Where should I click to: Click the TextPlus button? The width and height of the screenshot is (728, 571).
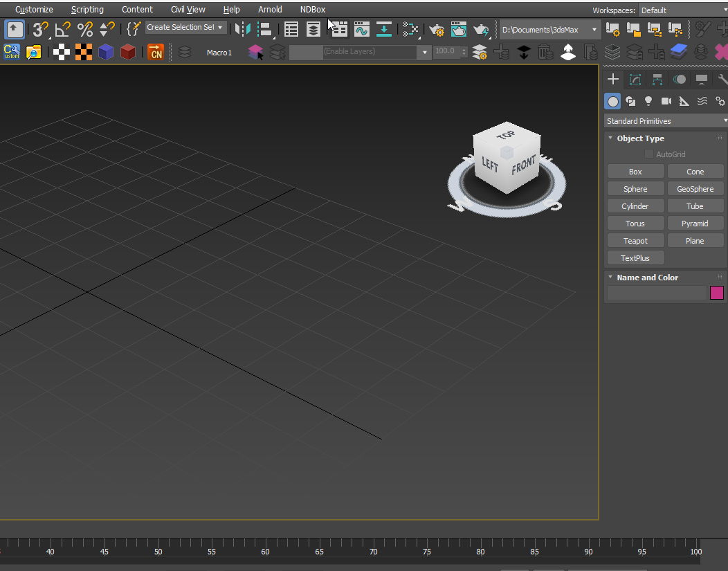(x=635, y=258)
